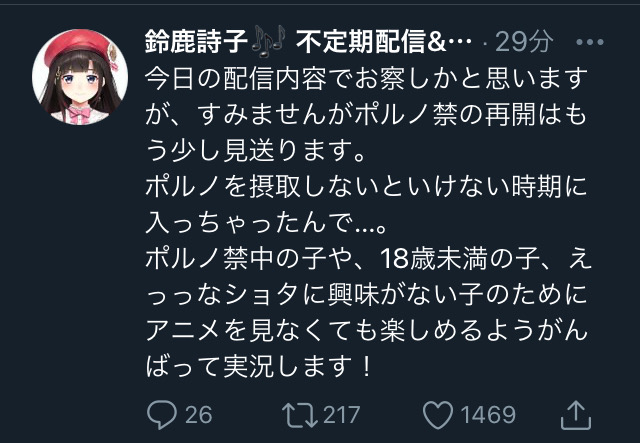Retweet using the arrows icon

click(x=300, y=415)
